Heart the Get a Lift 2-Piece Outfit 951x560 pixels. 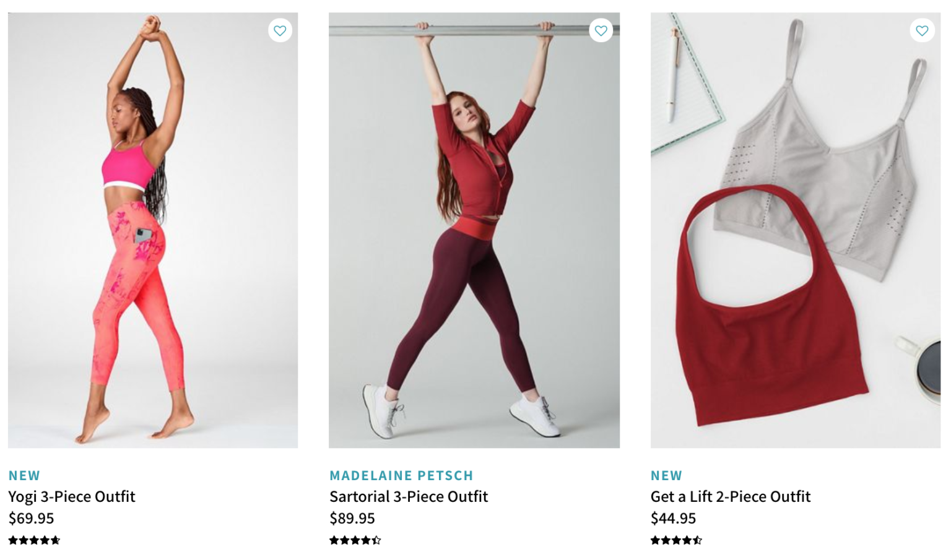(921, 30)
